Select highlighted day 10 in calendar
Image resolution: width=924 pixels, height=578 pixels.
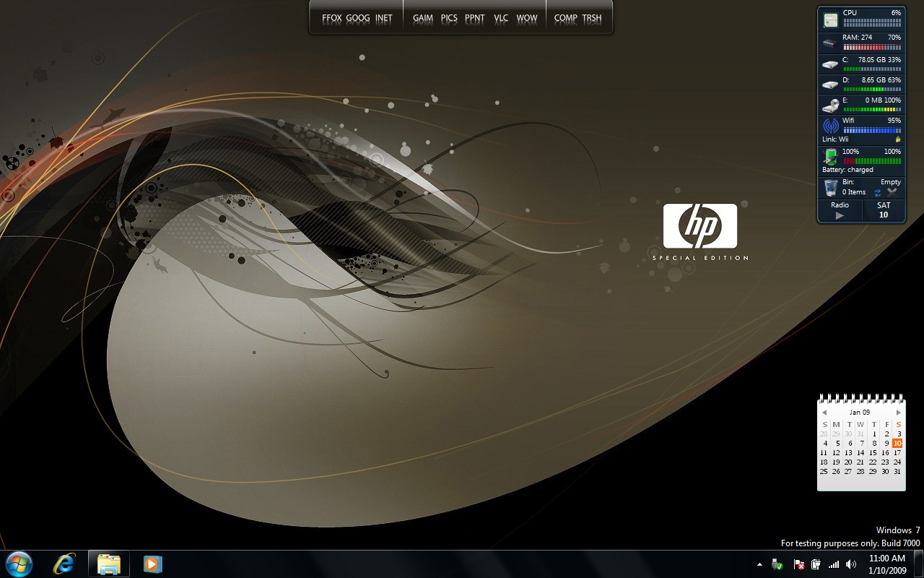pos(897,444)
